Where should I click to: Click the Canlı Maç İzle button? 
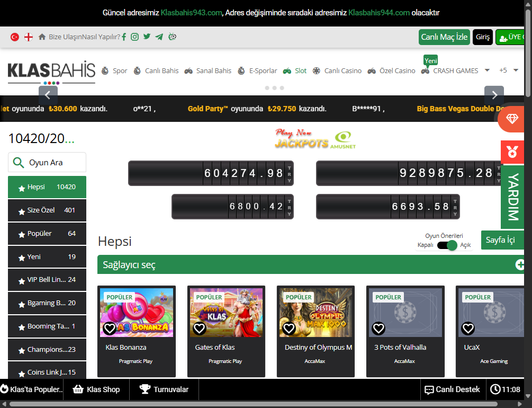click(444, 37)
